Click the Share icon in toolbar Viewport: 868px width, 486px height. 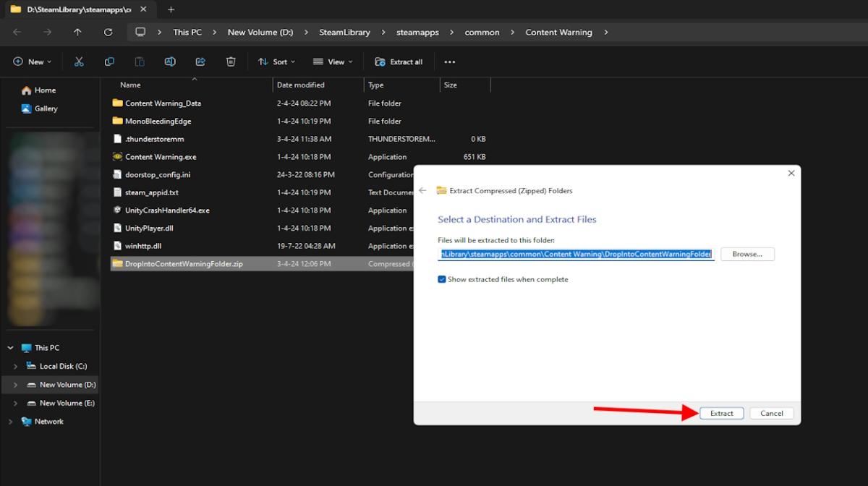[200, 62]
